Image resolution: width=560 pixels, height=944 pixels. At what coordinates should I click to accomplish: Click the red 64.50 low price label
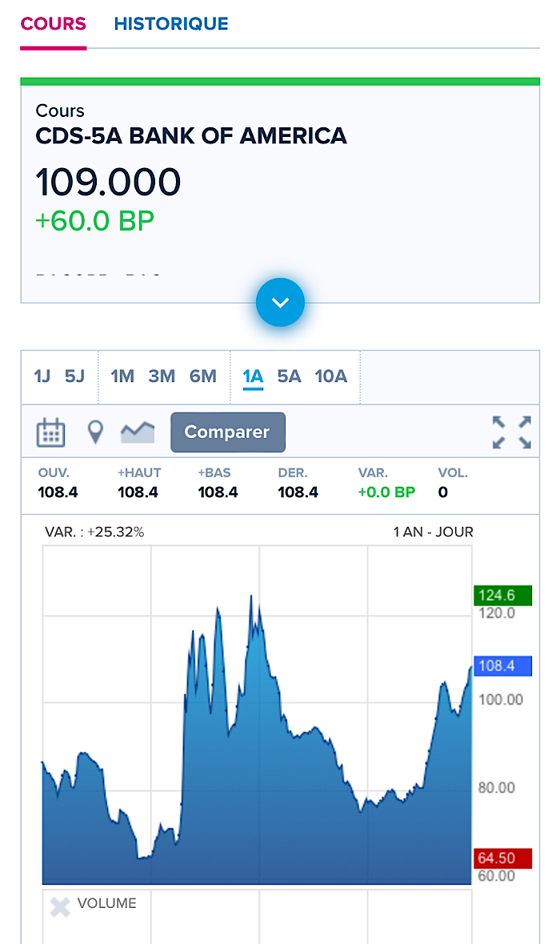pos(502,858)
